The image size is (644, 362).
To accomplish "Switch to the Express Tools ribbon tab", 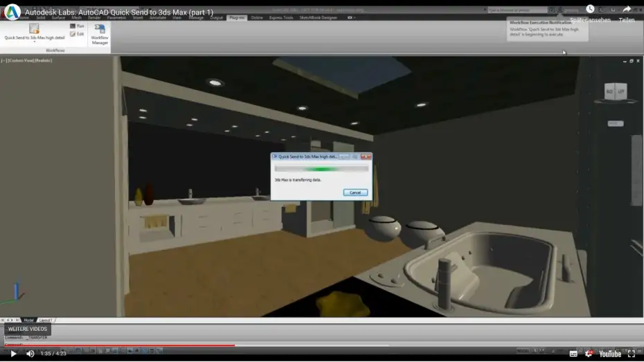I will tap(281, 17).
